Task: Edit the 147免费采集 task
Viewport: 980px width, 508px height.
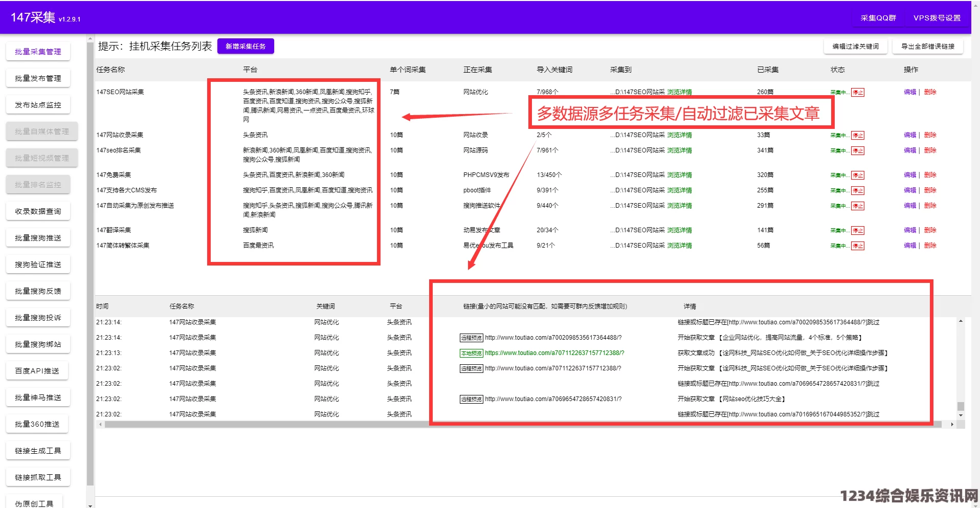Action: click(x=910, y=175)
